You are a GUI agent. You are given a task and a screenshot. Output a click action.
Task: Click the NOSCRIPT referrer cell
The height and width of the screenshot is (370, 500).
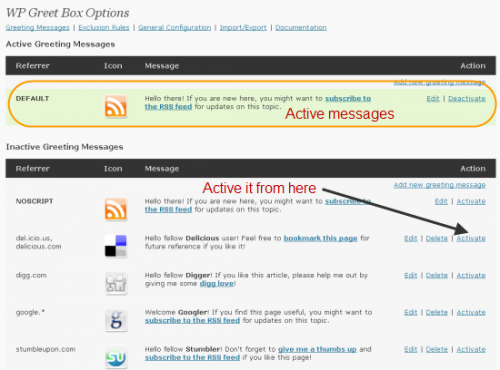click(x=35, y=201)
